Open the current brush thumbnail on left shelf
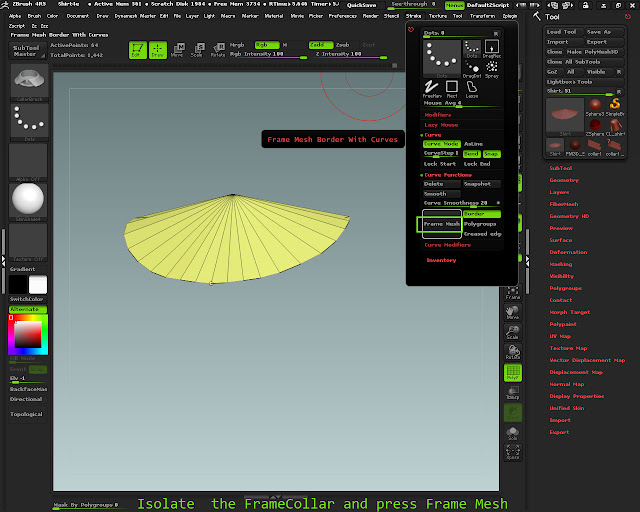The height and width of the screenshot is (512, 640). point(29,82)
